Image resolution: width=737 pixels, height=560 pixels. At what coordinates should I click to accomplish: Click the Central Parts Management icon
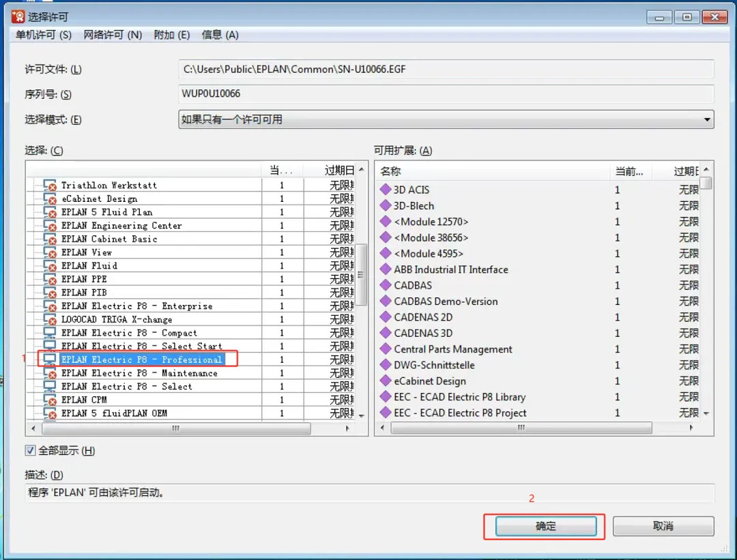(386, 349)
